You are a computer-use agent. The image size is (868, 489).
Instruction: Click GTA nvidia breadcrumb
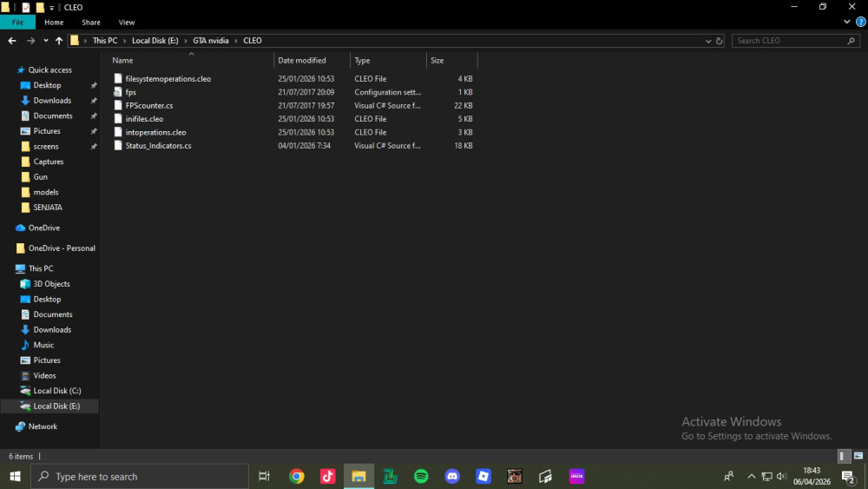click(x=210, y=41)
